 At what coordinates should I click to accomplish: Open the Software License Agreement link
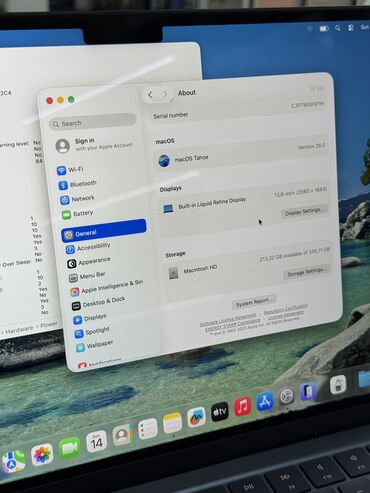tap(228, 320)
